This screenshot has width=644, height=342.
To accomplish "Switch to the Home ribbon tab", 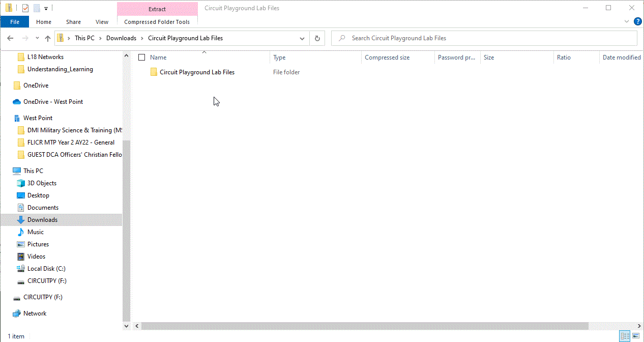I will click(x=44, y=22).
